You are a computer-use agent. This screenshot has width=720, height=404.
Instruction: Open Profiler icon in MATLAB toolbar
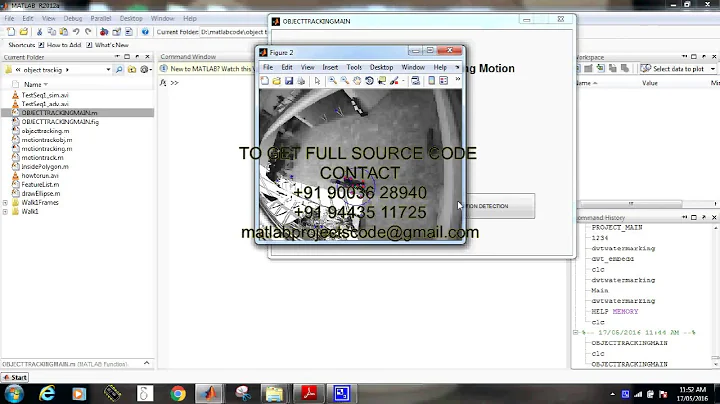pyautogui.click(x=129, y=32)
